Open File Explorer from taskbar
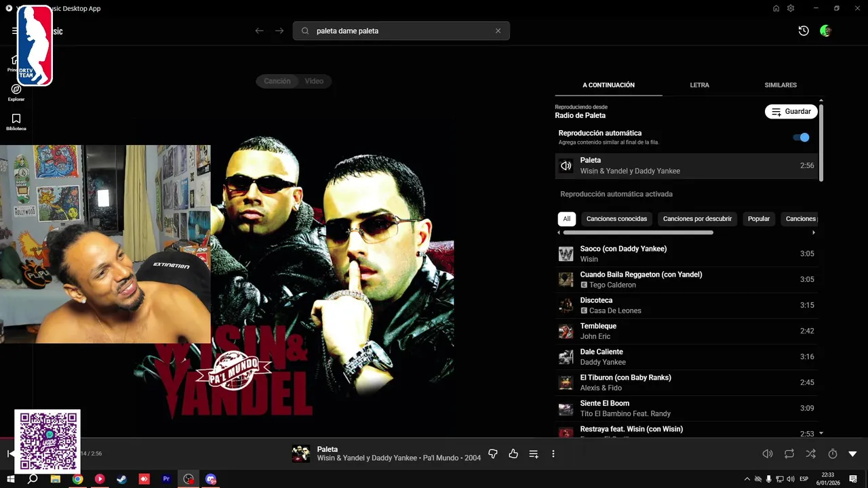868x488 pixels. click(56, 479)
